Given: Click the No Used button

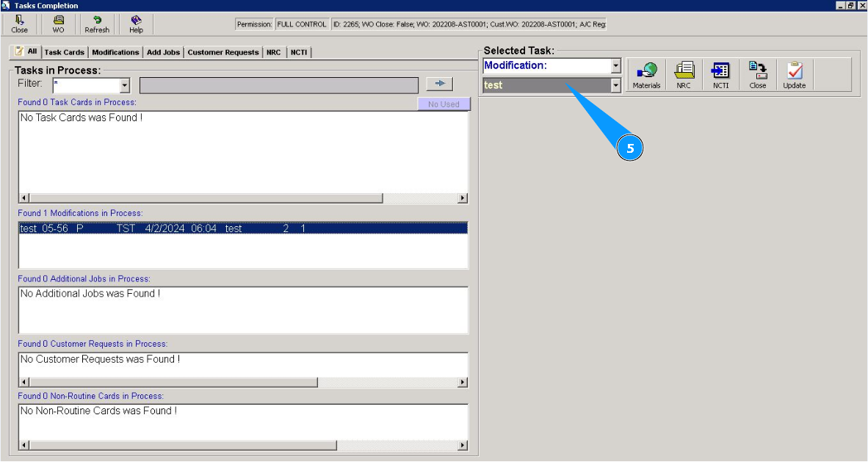Looking at the screenshot, I should tap(444, 104).
